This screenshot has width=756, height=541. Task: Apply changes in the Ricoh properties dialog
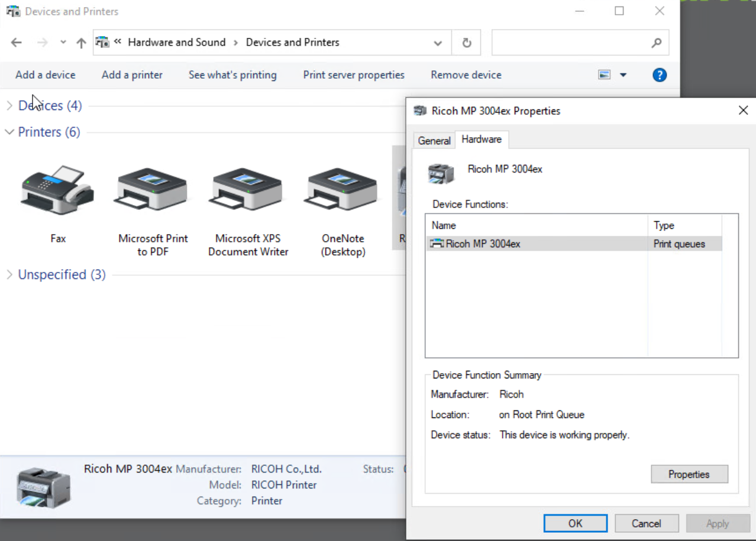pos(717,523)
